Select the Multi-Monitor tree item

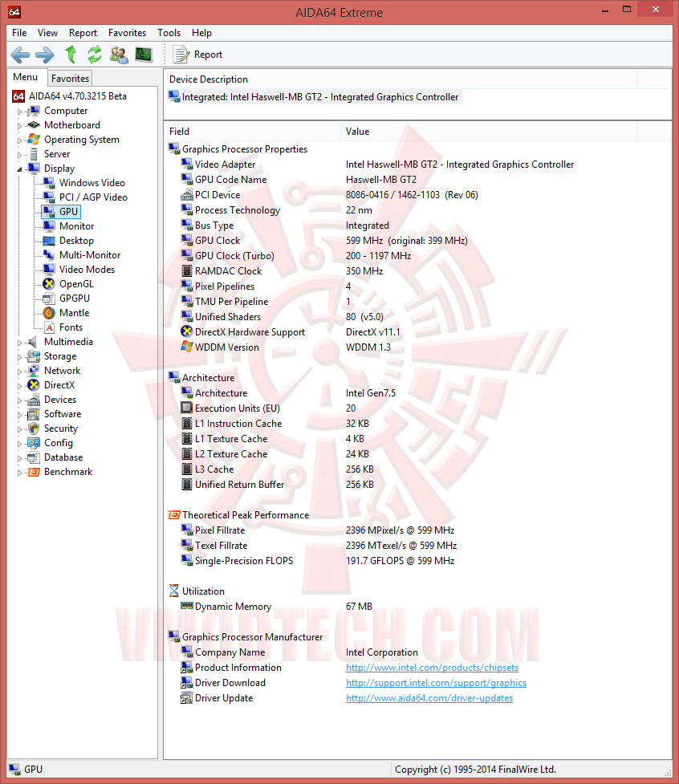tap(90, 255)
